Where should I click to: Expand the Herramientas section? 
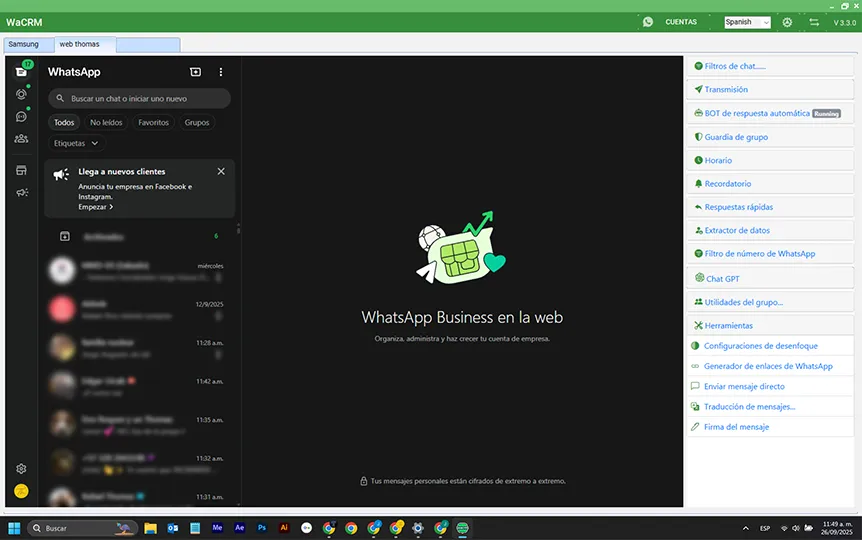coord(728,325)
